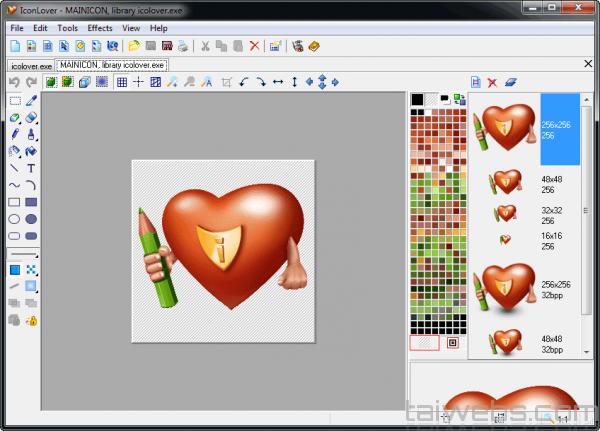The image size is (600, 431).
Task: Open the Effects menu
Action: pyautogui.click(x=100, y=28)
